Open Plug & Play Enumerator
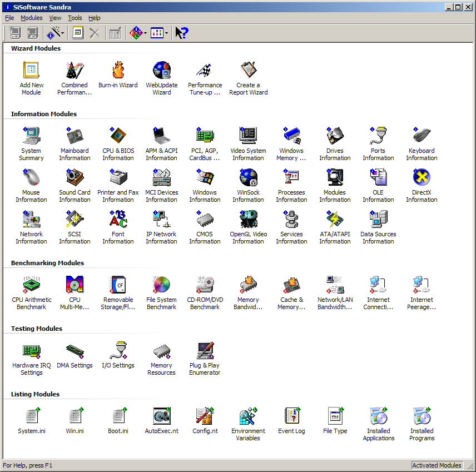476x472 pixels. (205, 358)
